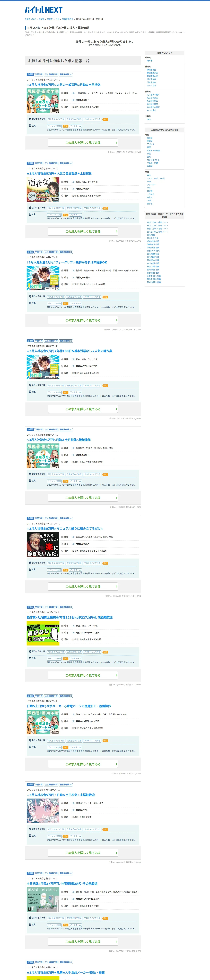The height and width of the screenshot is (980, 210).
Task: Select 留学生 feature link
Action: pyautogui.click(x=150, y=204)
